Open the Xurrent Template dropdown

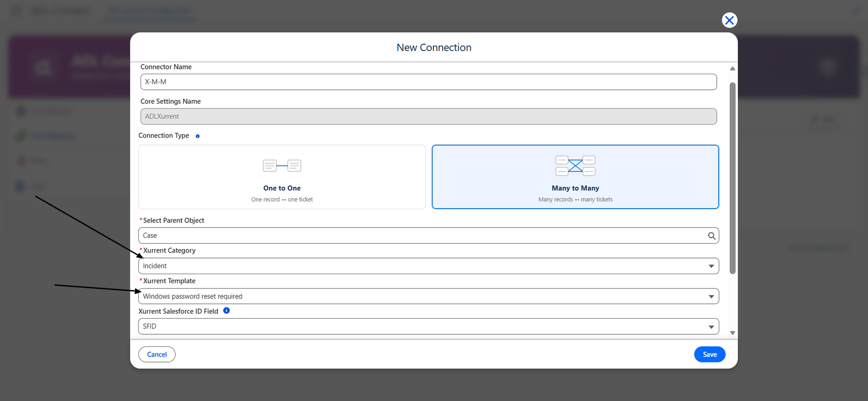click(x=429, y=296)
